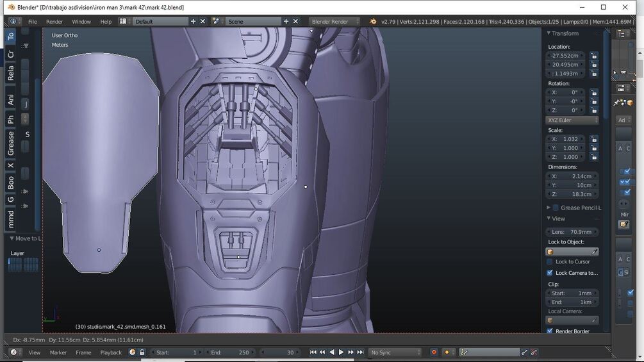Enable the Grease Pencil Layers checkbox

click(556, 208)
